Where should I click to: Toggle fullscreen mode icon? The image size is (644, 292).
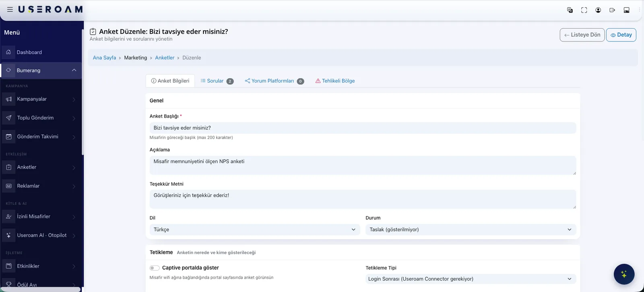[584, 10]
